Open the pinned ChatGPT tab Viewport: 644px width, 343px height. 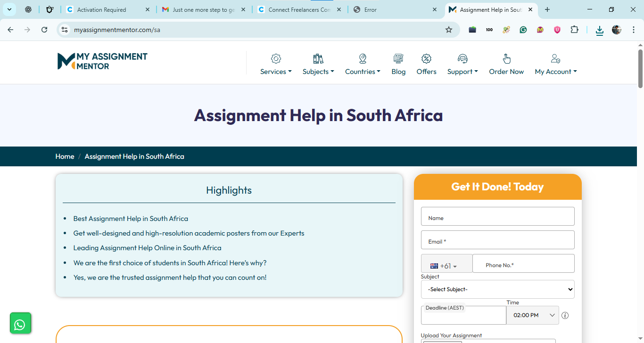coord(28,9)
